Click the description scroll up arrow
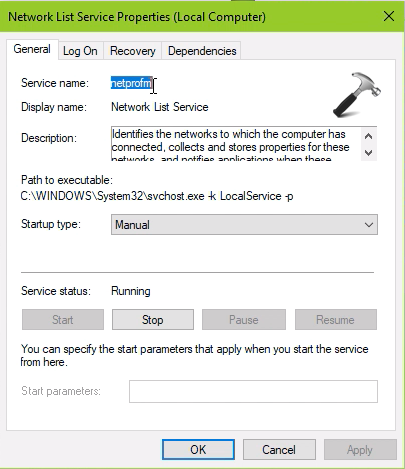The height and width of the screenshot is (469, 405). click(x=369, y=136)
